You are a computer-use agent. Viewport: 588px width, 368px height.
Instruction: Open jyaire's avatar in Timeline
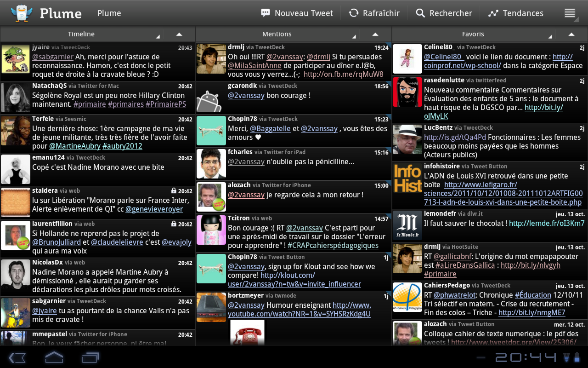[x=16, y=59]
